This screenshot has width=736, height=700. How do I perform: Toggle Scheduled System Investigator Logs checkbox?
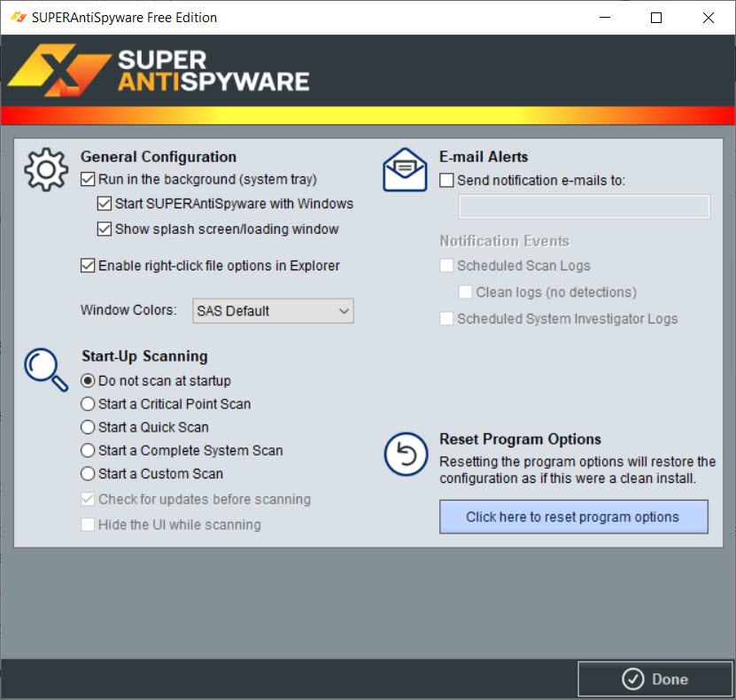coord(446,319)
